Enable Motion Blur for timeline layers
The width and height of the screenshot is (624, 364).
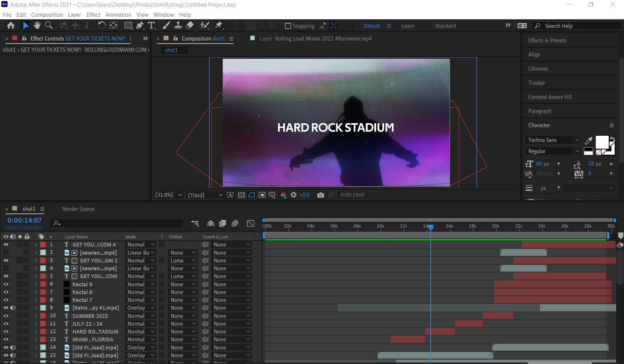[x=235, y=223]
